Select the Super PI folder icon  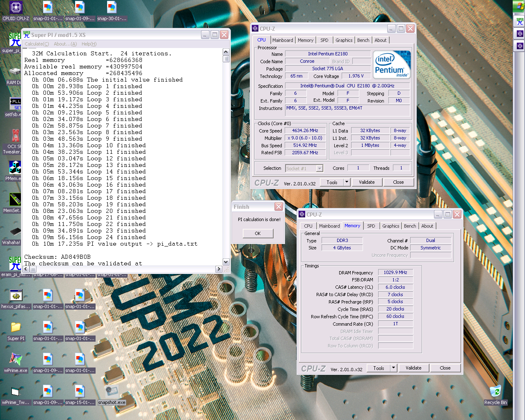16,331
